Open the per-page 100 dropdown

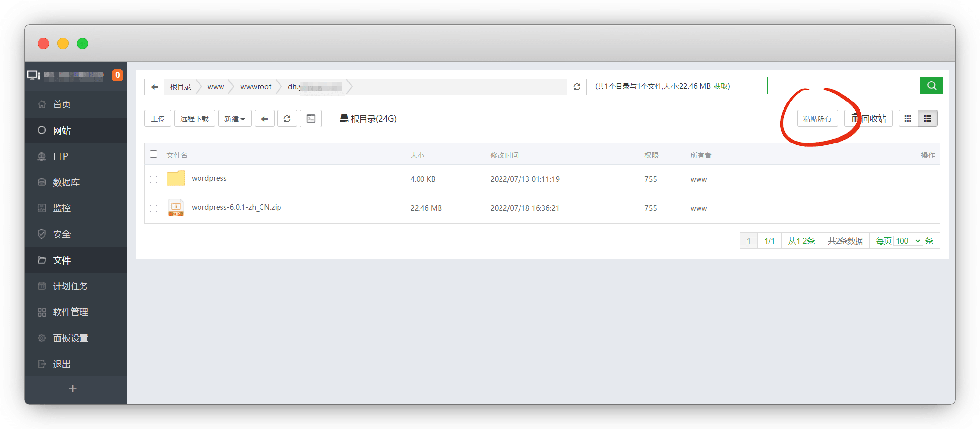(x=908, y=241)
